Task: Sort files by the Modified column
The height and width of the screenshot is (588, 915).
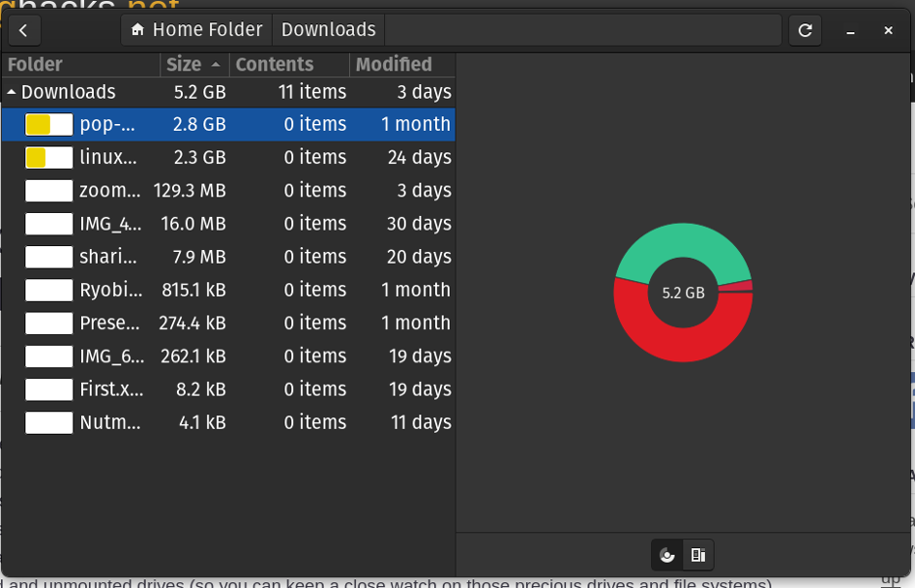Action: (x=395, y=64)
